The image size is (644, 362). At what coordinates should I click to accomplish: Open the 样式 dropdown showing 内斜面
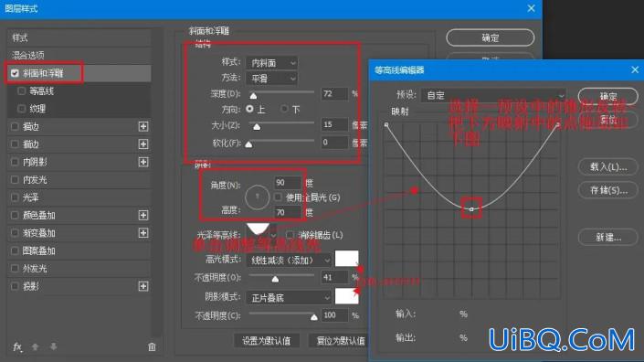(x=271, y=63)
